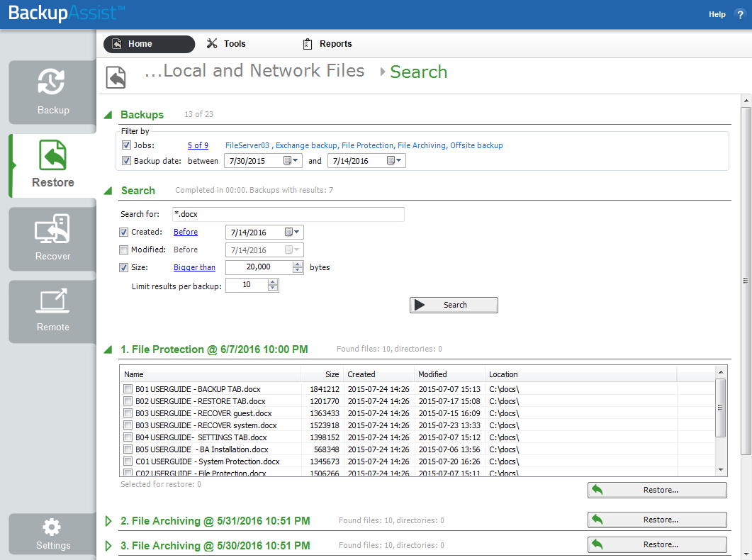Click the restore page icon beside breadcrumb
Screen dimensions: 752x560
116,77
